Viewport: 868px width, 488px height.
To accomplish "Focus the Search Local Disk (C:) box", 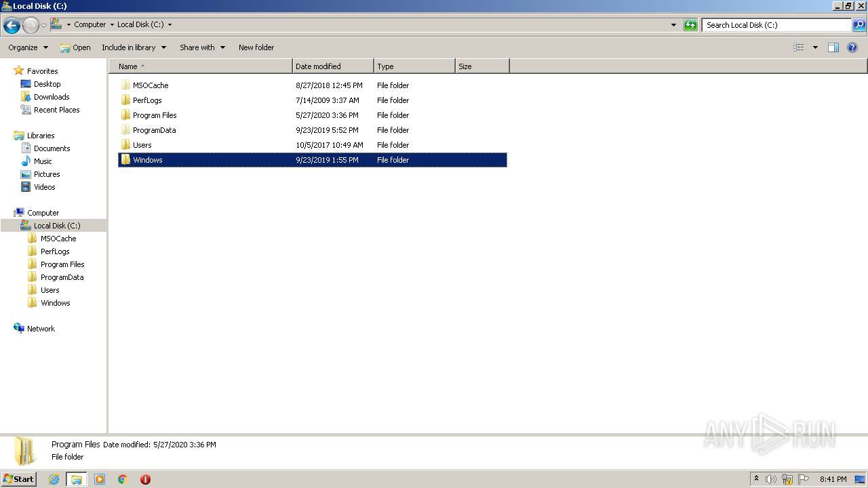I will 776,25.
